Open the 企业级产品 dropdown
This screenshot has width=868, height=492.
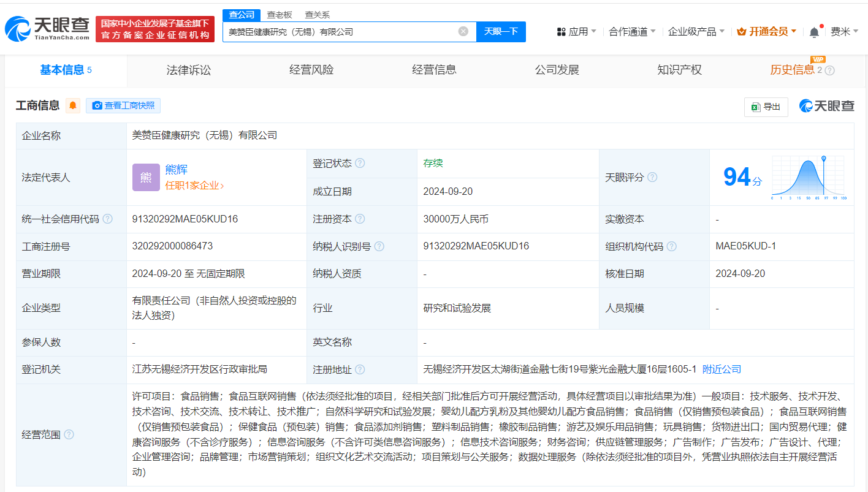[x=692, y=31]
